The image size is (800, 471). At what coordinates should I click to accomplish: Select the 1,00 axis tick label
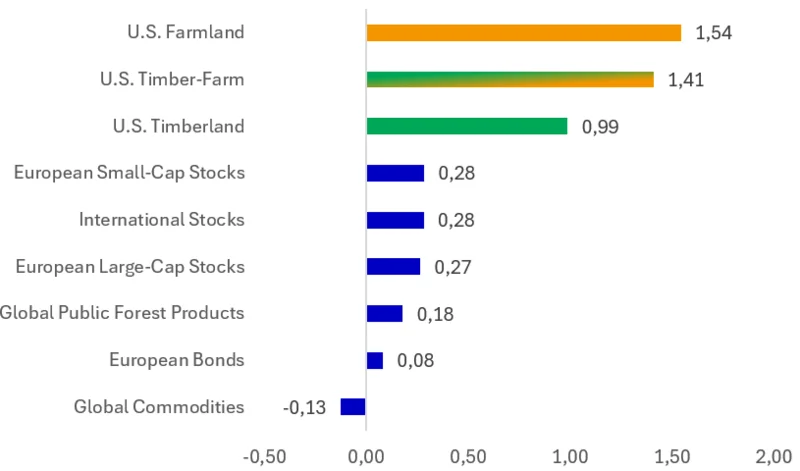[x=570, y=456]
